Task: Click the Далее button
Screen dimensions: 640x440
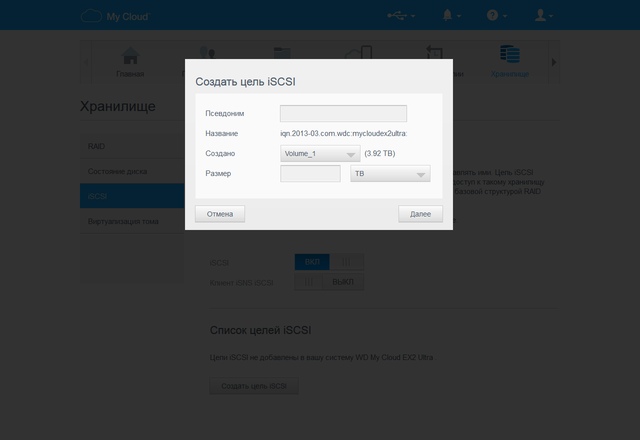Action: point(420,214)
